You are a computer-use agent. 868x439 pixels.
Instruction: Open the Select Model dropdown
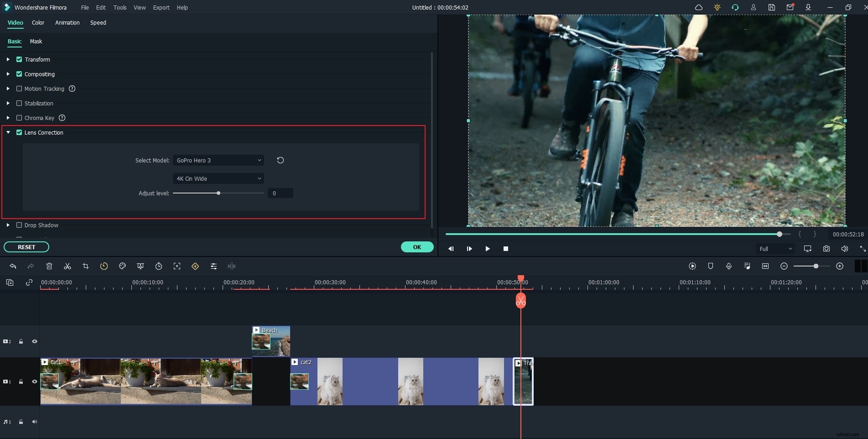coord(218,160)
